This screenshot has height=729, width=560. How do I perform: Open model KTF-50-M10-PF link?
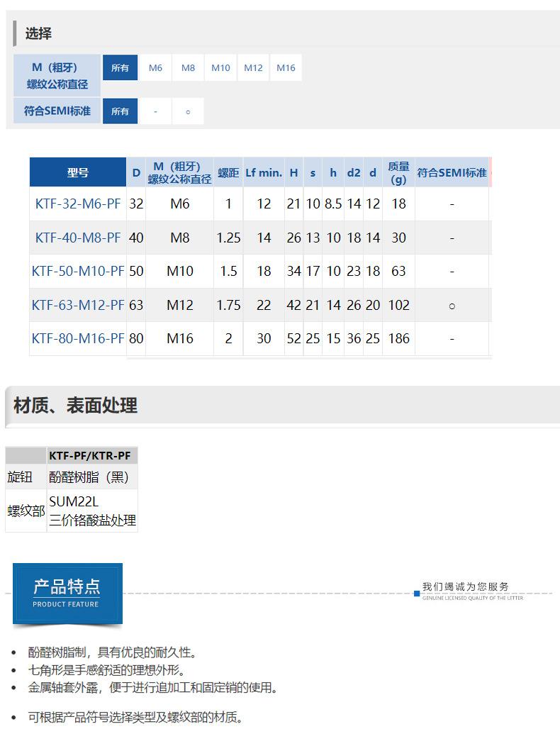[78, 271]
